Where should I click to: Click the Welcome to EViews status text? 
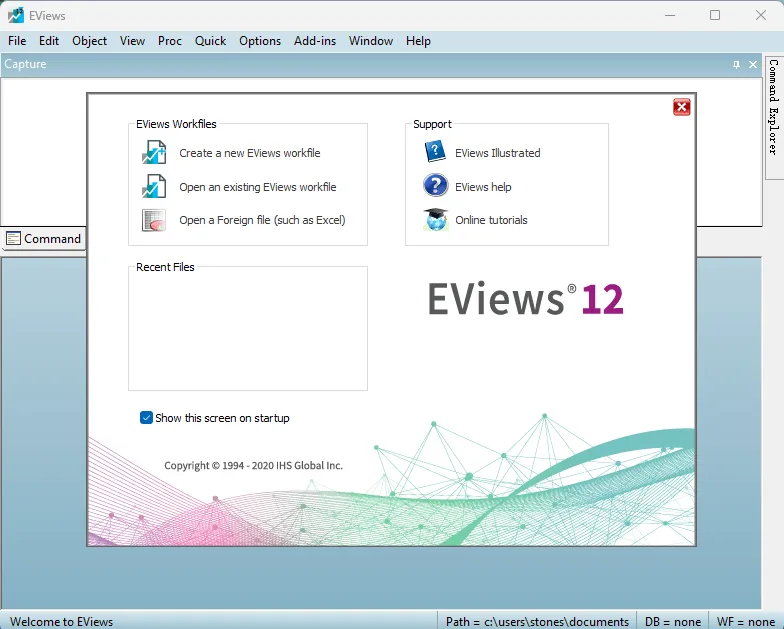(62, 622)
